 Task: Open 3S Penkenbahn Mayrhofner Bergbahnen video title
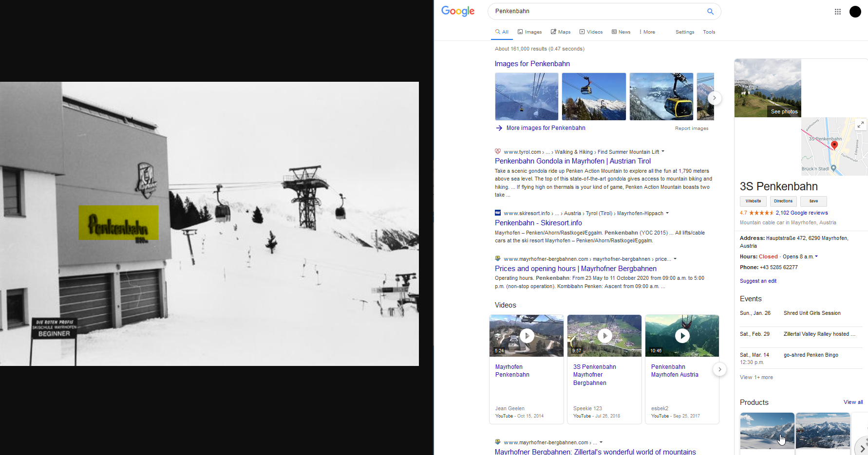(595, 375)
